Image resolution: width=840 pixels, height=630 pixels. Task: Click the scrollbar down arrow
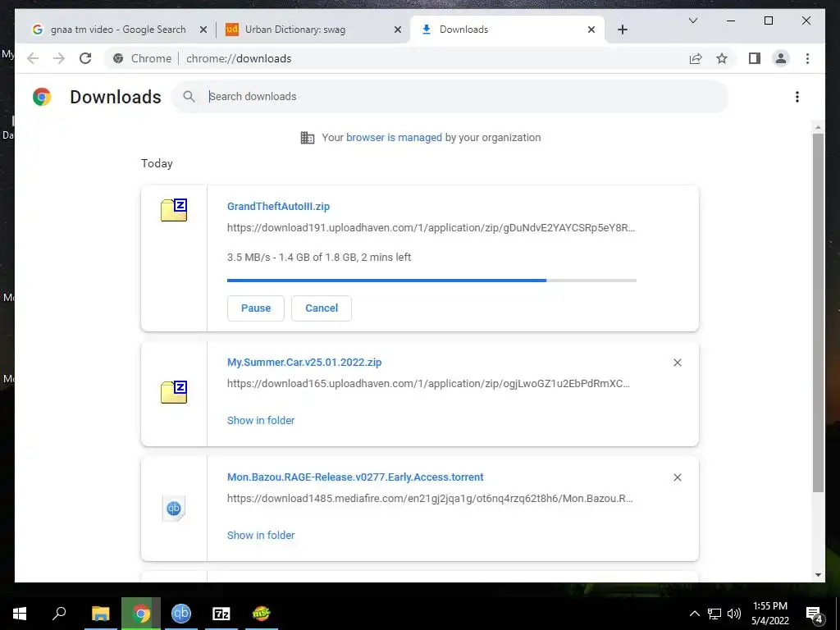(x=818, y=575)
